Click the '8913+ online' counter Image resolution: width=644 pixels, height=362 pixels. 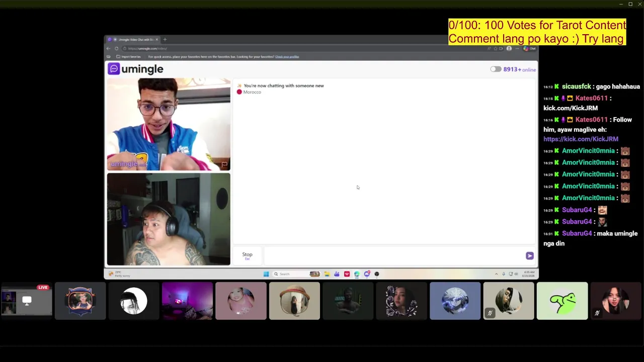520,69
